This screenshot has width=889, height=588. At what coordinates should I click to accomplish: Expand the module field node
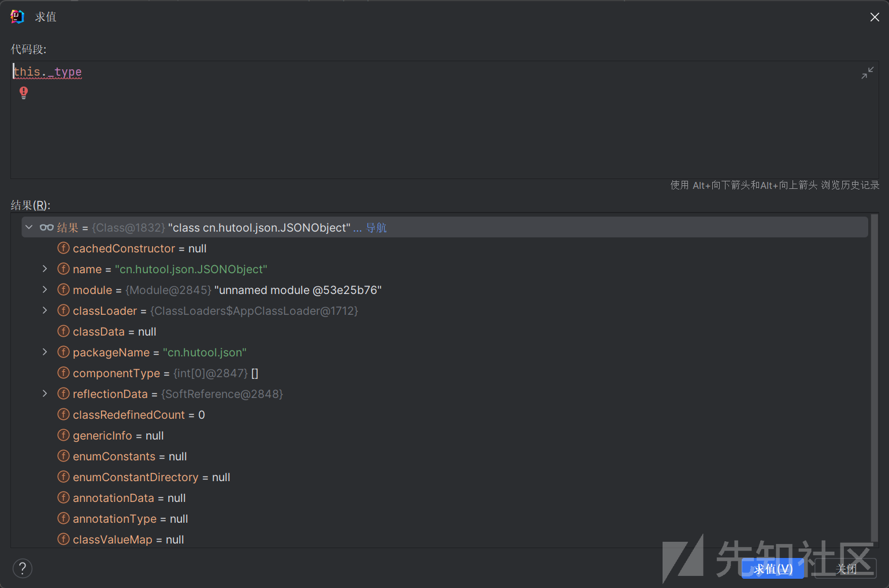point(44,290)
